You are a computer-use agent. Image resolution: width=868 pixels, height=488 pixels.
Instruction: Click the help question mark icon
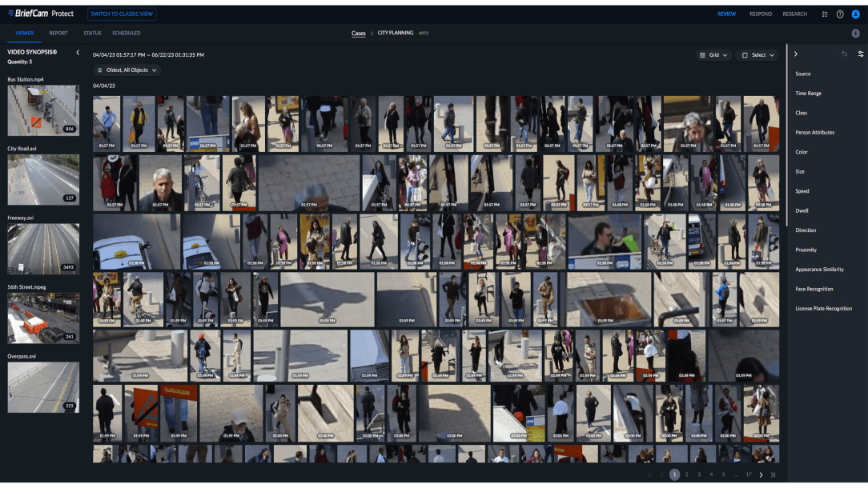pyautogui.click(x=840, y=14)
